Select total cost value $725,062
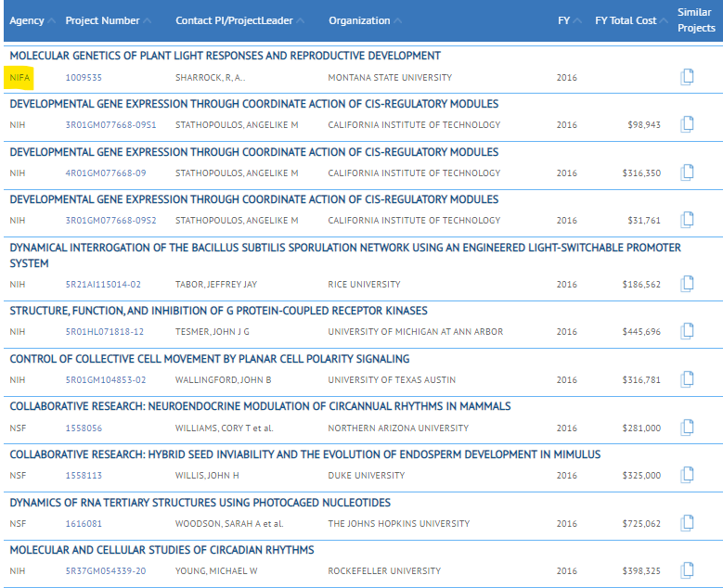This screenshot has height=588, width=723. pos(641,524)
